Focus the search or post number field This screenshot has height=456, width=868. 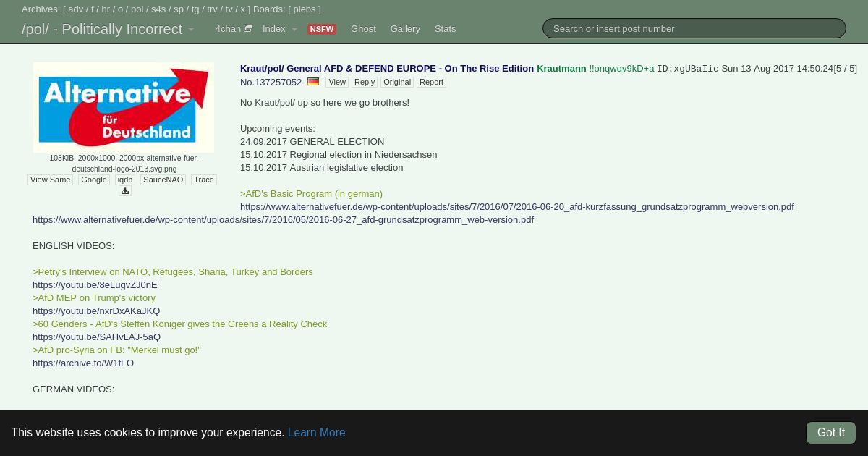694,28
